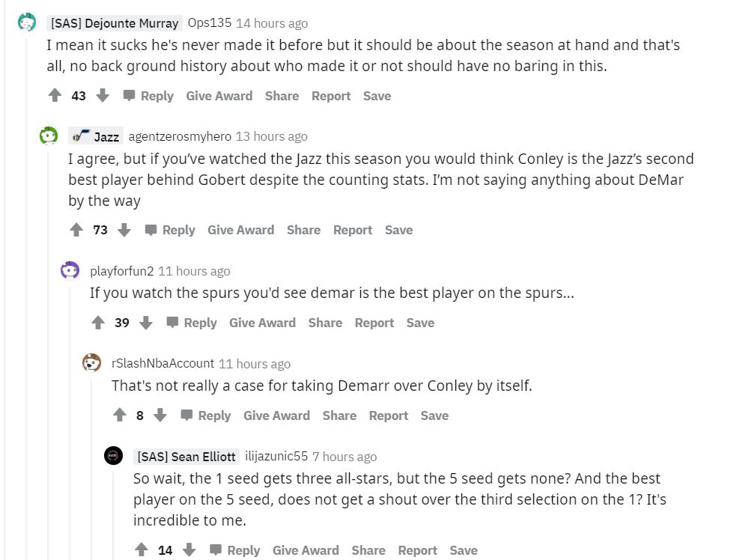Upvote playforfun2's comment about DeMar
The height and width of the screenshot is (560, 740).
[x=98, y=322]
